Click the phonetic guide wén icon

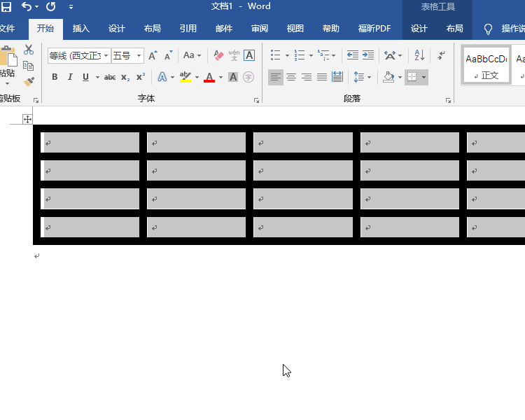234,55
